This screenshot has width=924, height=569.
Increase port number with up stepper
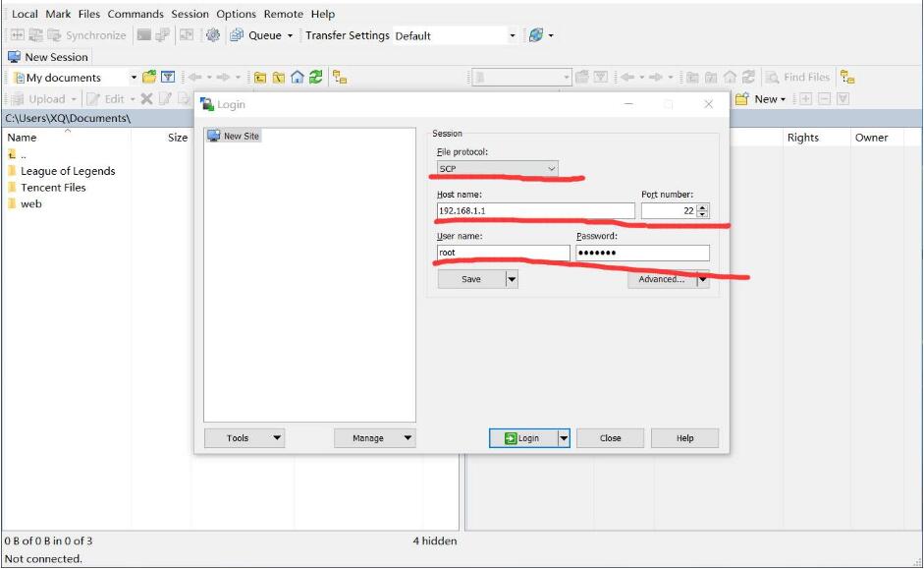click(x=702, y=207)
